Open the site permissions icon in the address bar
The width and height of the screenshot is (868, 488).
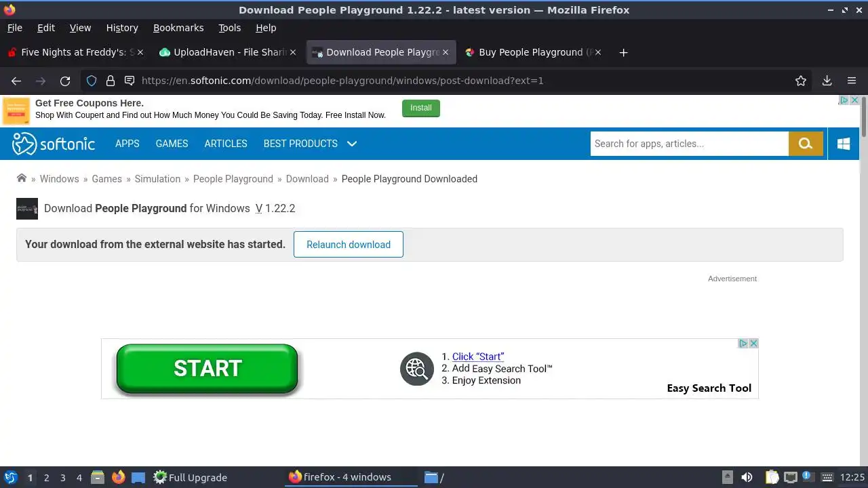130,81
